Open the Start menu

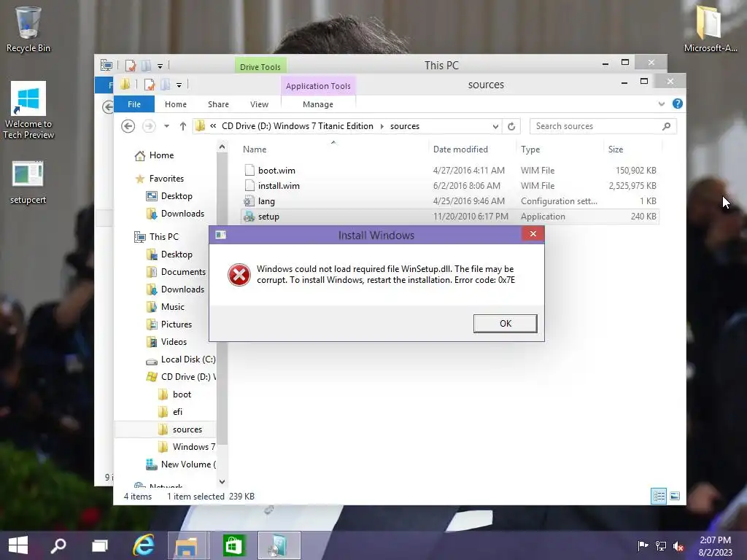pyautogui.click(x=18, y=545)
